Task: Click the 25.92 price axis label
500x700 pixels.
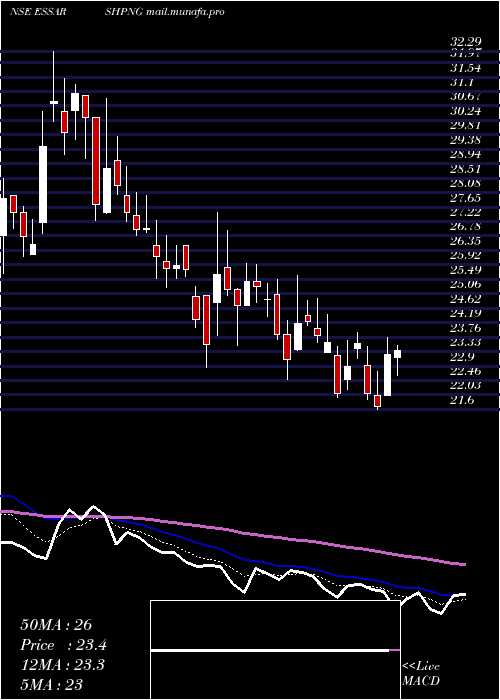Action: tap(466, 255)
